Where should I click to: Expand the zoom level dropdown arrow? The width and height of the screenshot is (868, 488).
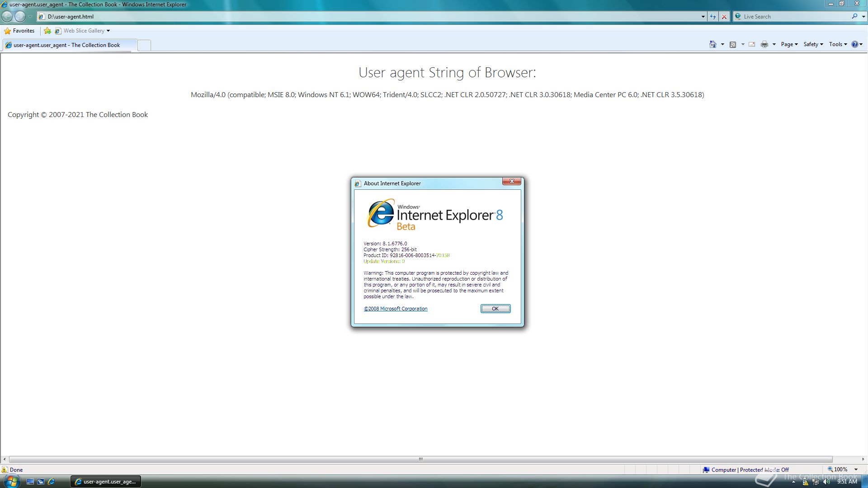tap(856, 469)
